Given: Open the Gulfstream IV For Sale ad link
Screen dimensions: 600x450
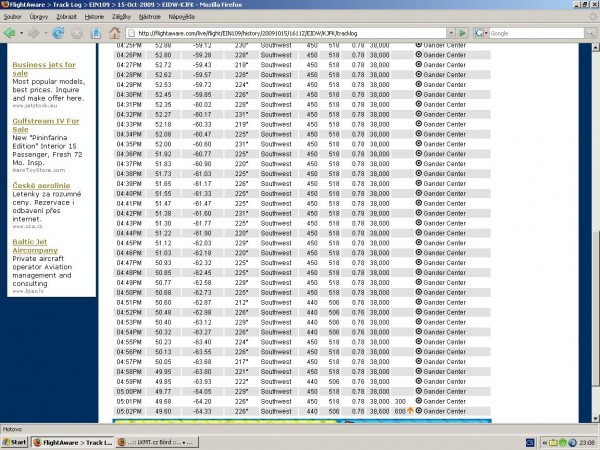Looking at the screenshot, I should pyautogui.click(x=46, y=125).
